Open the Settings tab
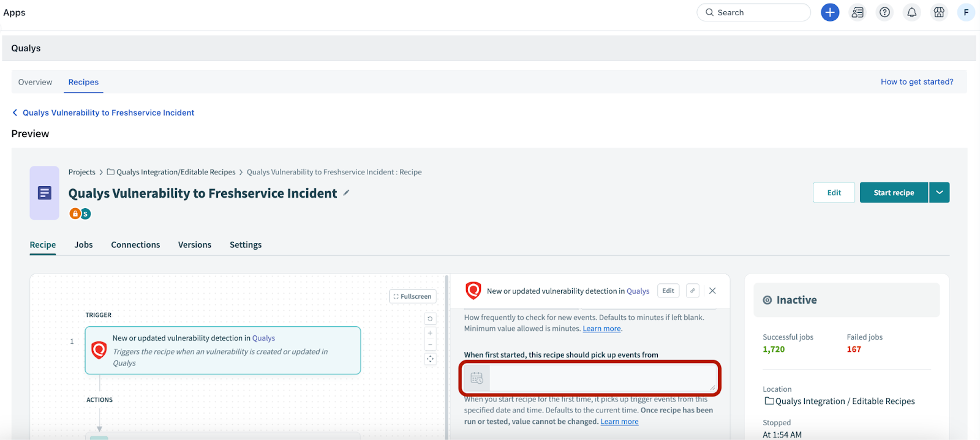980x440 pixels. point(246,245)
